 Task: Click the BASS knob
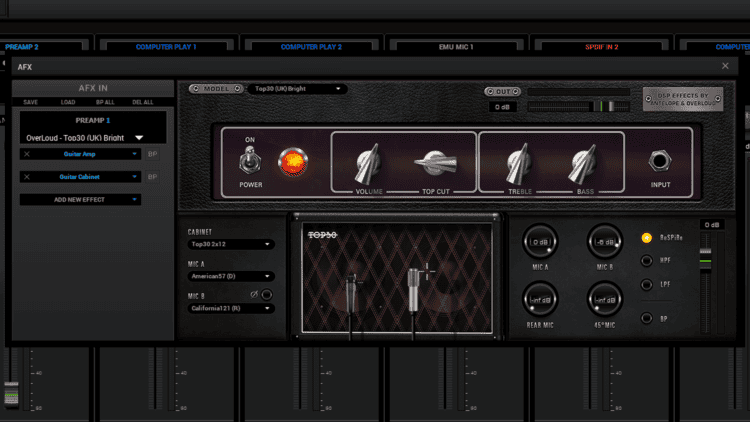point(583,164)
